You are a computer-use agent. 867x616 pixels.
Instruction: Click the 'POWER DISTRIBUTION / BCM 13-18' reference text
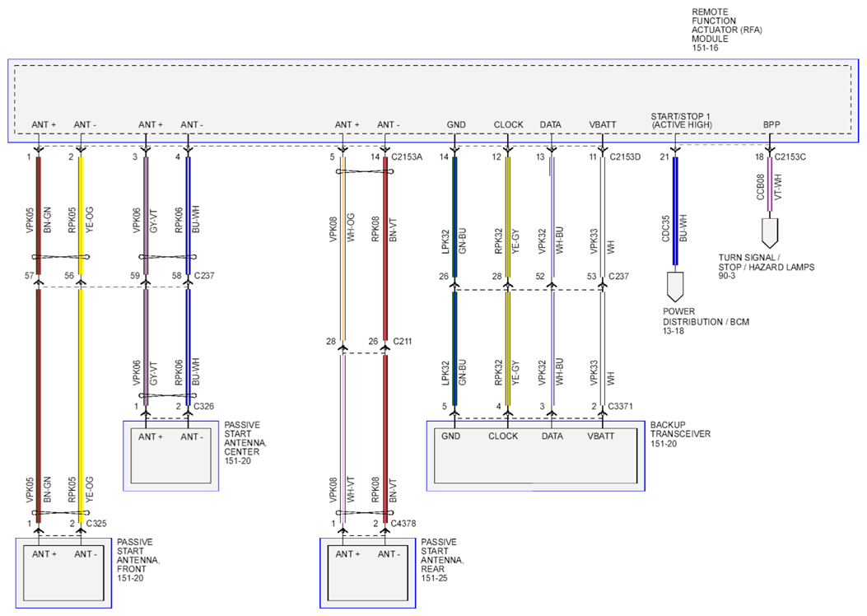(x=706, y=321)
